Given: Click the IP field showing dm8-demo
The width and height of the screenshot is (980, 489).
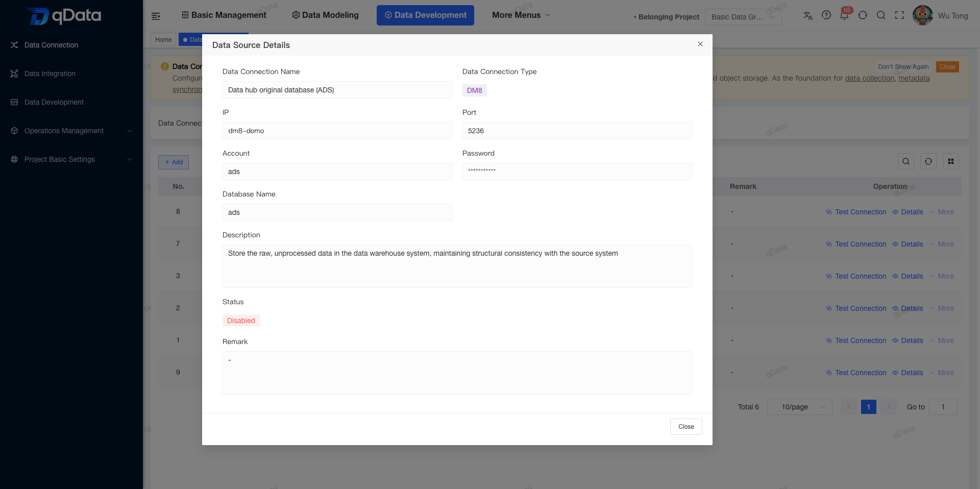Looking at the screenshot, I should [x=337, y=131].
